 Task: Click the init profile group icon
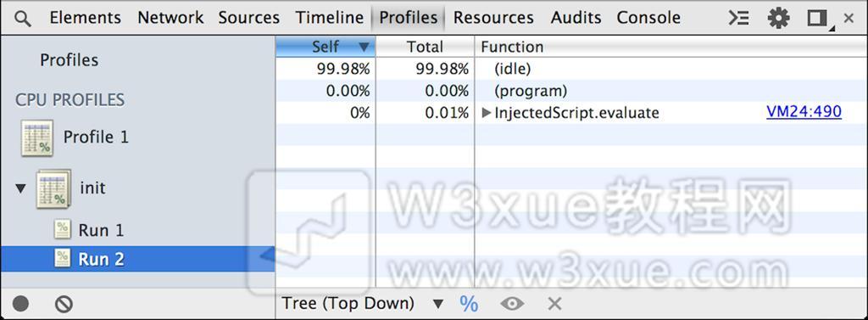click(x=53, y=188)
